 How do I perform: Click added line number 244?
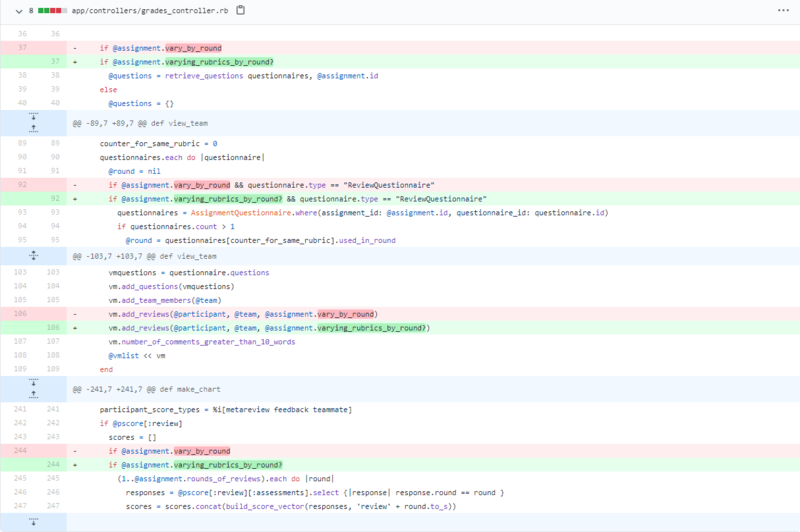coord(53,465)
